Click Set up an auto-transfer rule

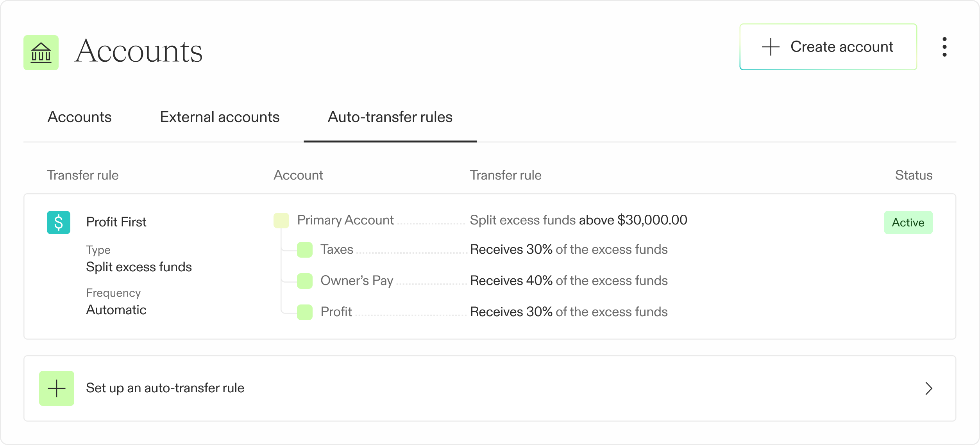coord(165,388)
